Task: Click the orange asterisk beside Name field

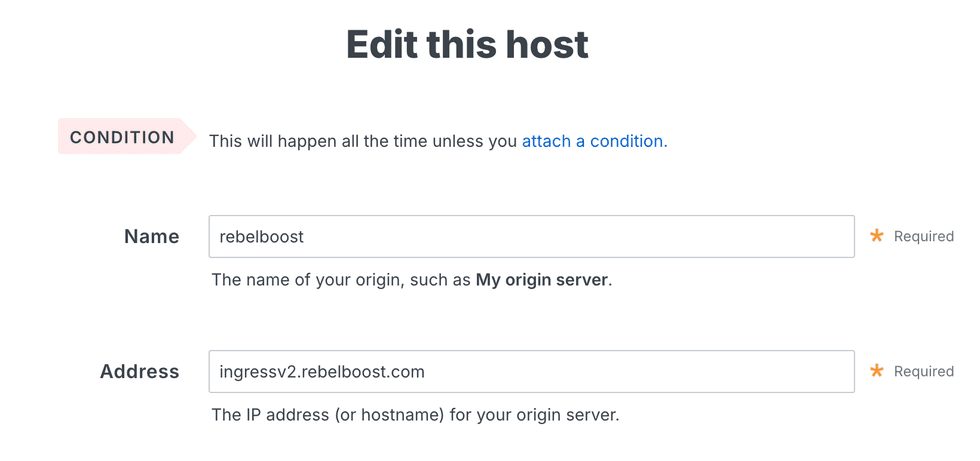Action: pos(877,237)
